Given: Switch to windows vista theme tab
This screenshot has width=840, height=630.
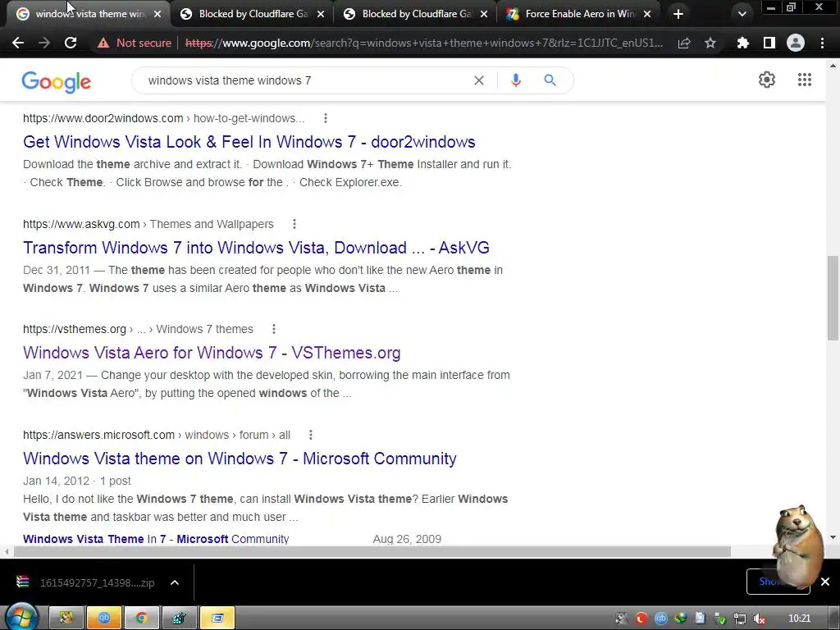Looking at the screenshot, I should click(89, 14).
